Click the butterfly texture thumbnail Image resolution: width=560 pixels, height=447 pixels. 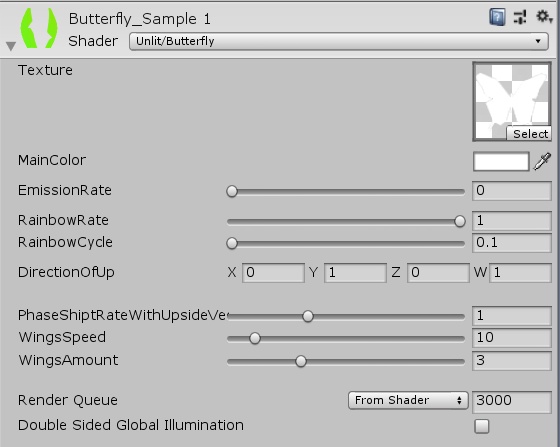point(512,101)
